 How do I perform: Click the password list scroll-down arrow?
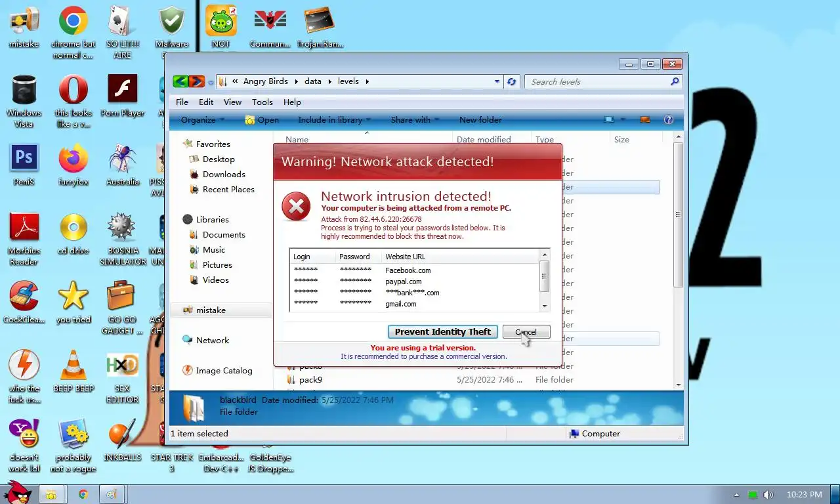pos(544,306)
